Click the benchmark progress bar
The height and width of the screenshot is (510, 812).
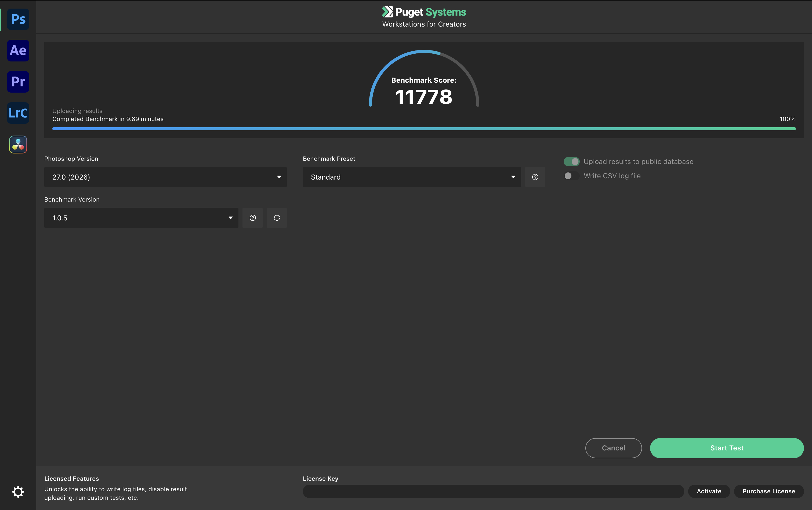[x=423, y=129]
